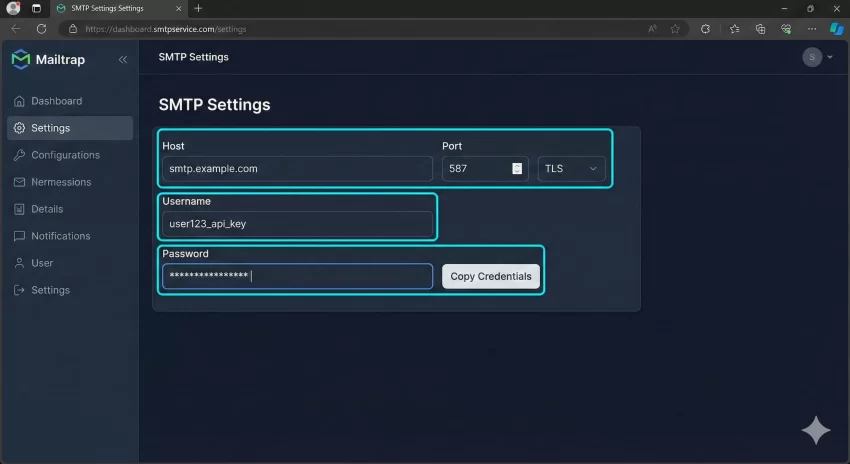
Task: Open browser extensions puzzle icon
Action: pos(705,29)
